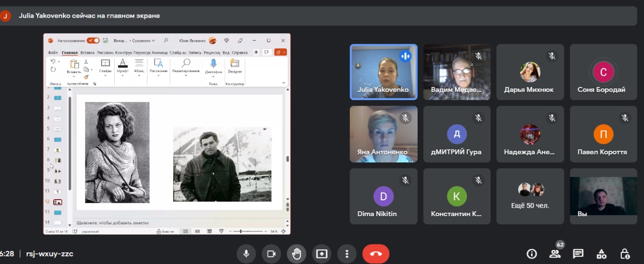Raise hand in the meeting
The width and height of the screenshot is (644, 264).
pyautogui.click(x=297, y=253)
